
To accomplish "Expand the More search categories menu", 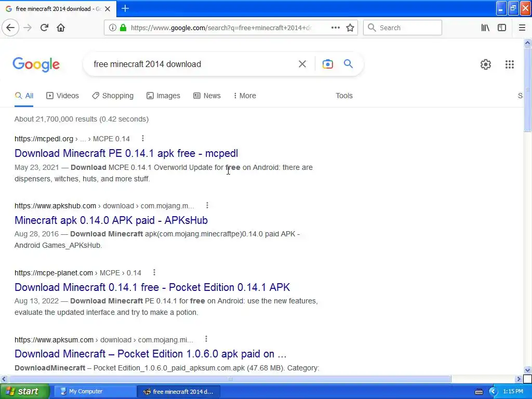I will (x=245, y=96).
